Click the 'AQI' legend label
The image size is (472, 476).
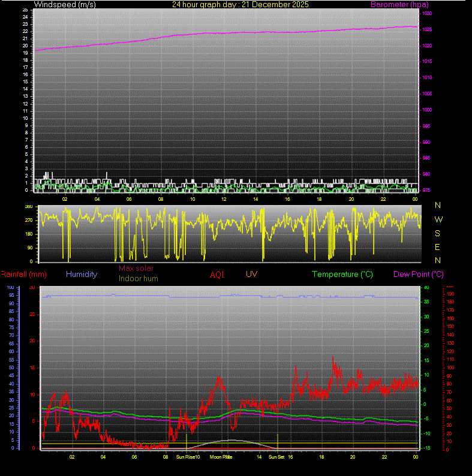pos(217,275)
